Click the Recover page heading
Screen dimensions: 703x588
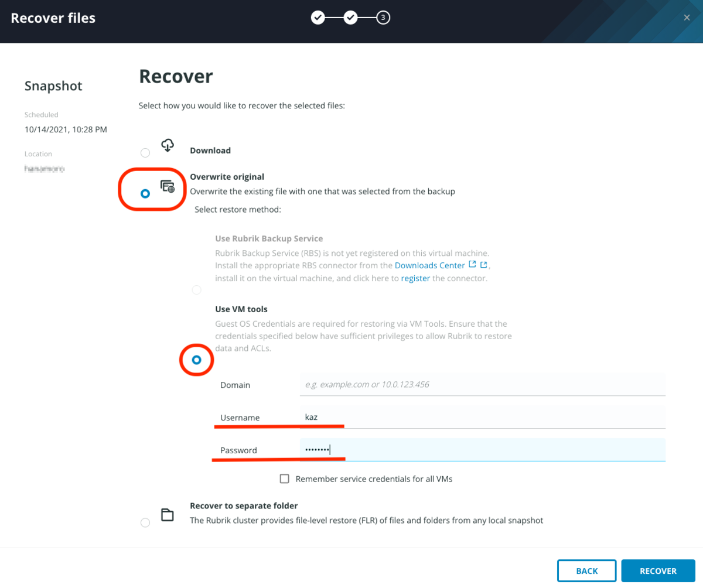click(176, 76)
